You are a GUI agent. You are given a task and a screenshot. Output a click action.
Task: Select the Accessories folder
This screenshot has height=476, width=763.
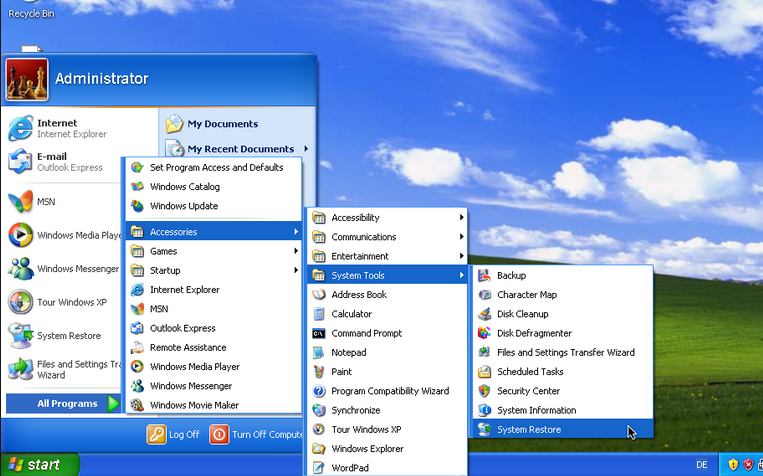coord(214,232)
